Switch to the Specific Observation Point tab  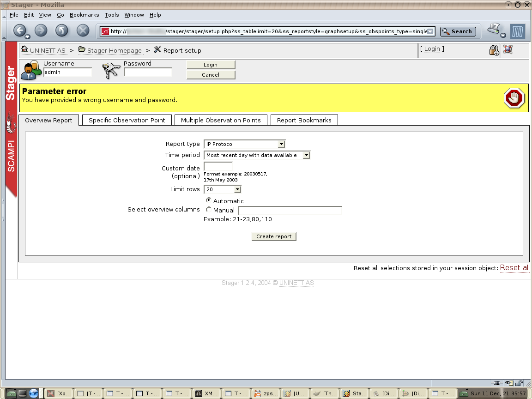click(x=127, y=120)
